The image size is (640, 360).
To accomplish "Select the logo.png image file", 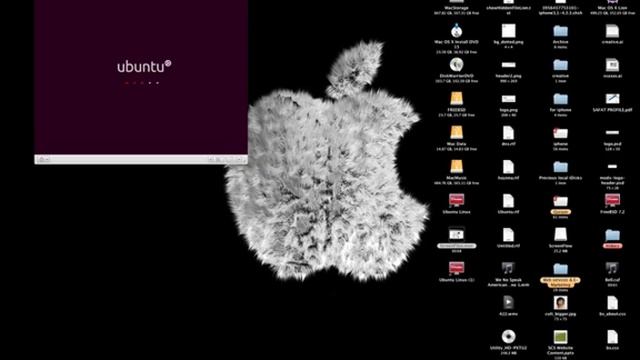I will click(509, 99).
